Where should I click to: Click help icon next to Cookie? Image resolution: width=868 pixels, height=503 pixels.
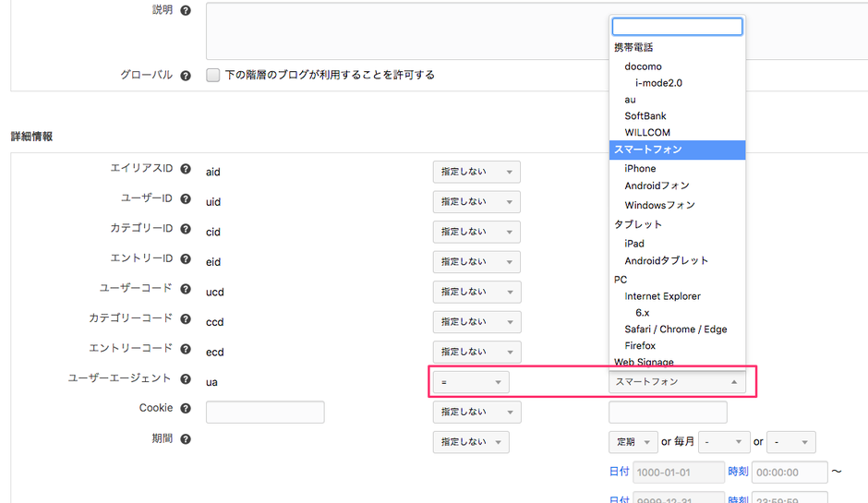pos(186,409)
